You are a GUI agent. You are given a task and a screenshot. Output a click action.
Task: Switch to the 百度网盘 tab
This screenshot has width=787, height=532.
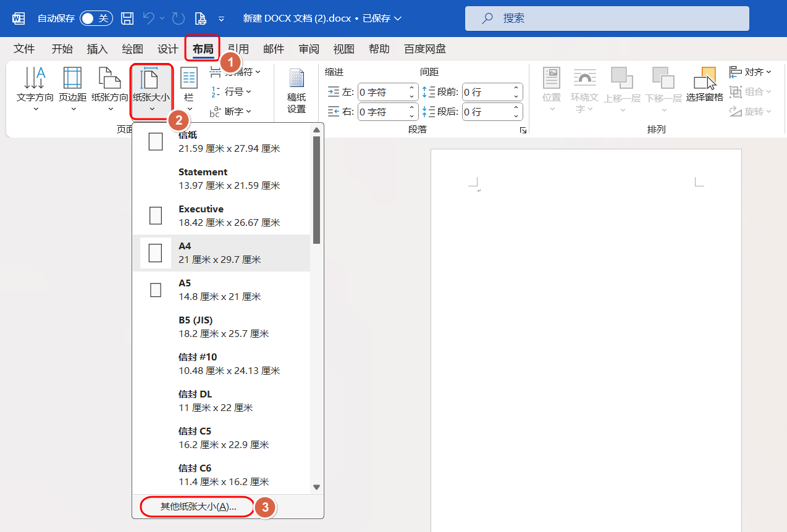pyautogui.click(x=425, y=49)
